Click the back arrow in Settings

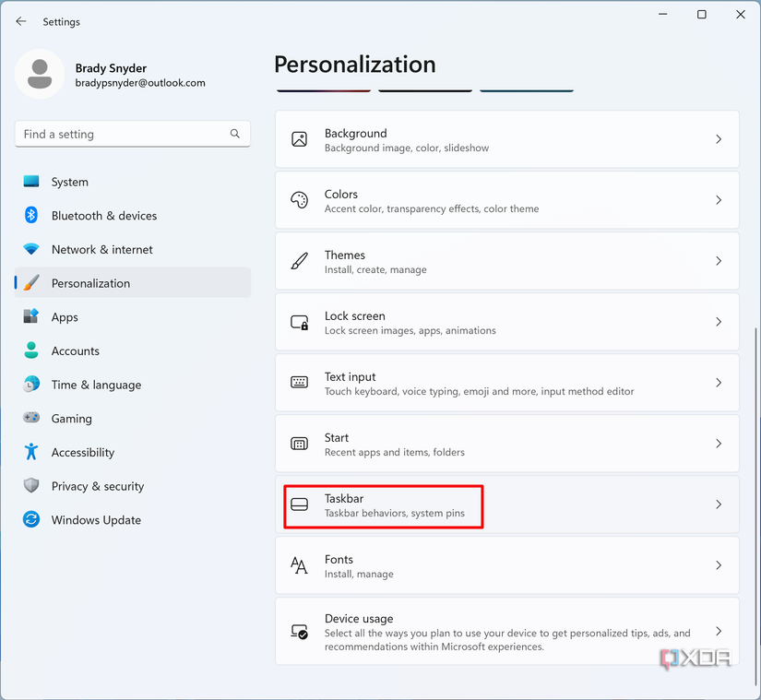click(21, 21)
